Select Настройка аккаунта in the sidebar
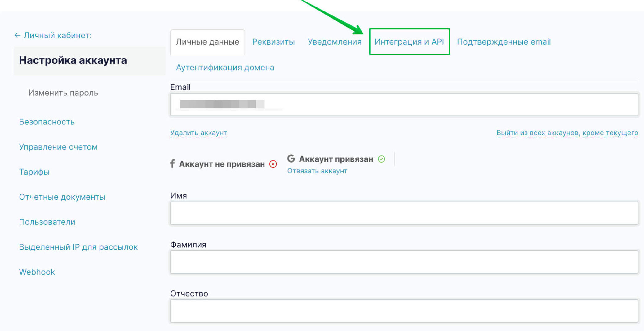This screenshot has width=644, height=331. pos(90,60)
